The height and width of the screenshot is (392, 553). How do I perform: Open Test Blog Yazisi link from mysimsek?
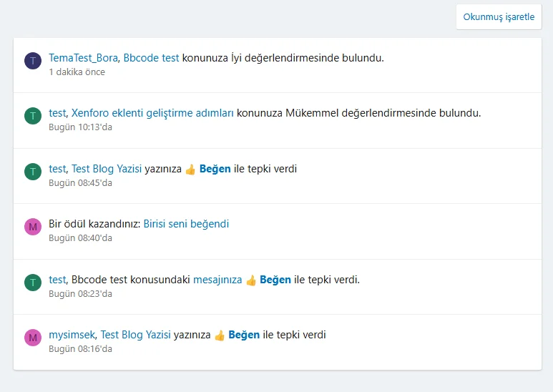click(135, 335)
